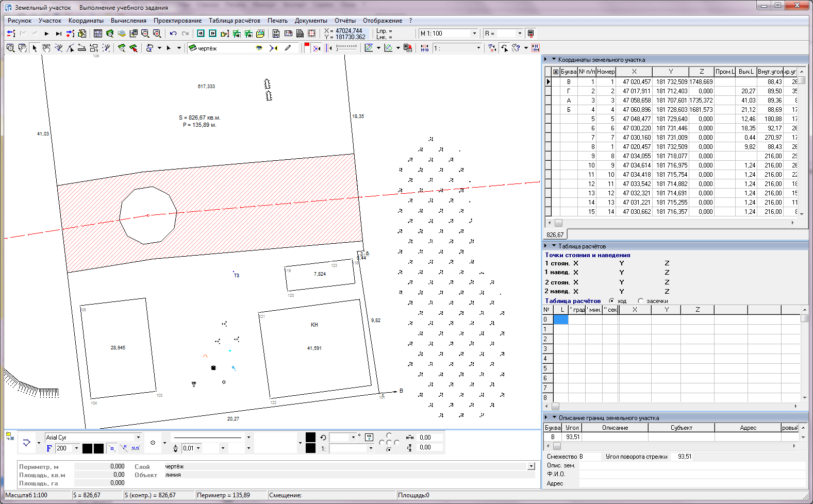Open the Вычисления menu
Viewport: 813px width, 504px height.
pyautogui.click(x=128, y=21)
